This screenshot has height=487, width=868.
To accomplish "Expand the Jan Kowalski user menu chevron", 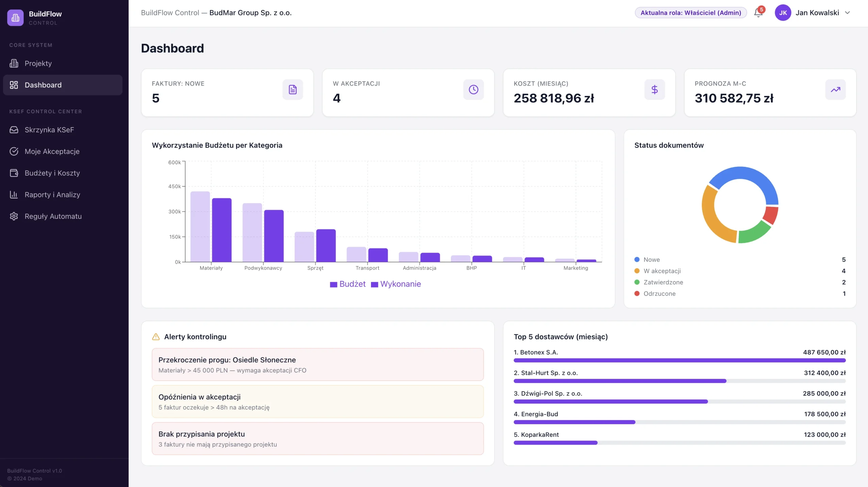I will point(848,13).
